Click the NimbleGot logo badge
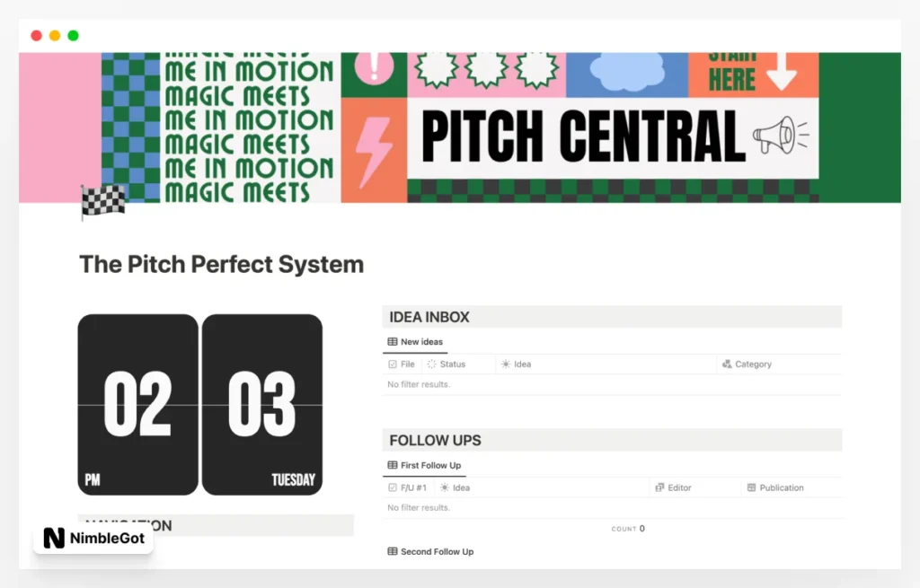Screen dimensions: 920x588 tap(93, 539)
